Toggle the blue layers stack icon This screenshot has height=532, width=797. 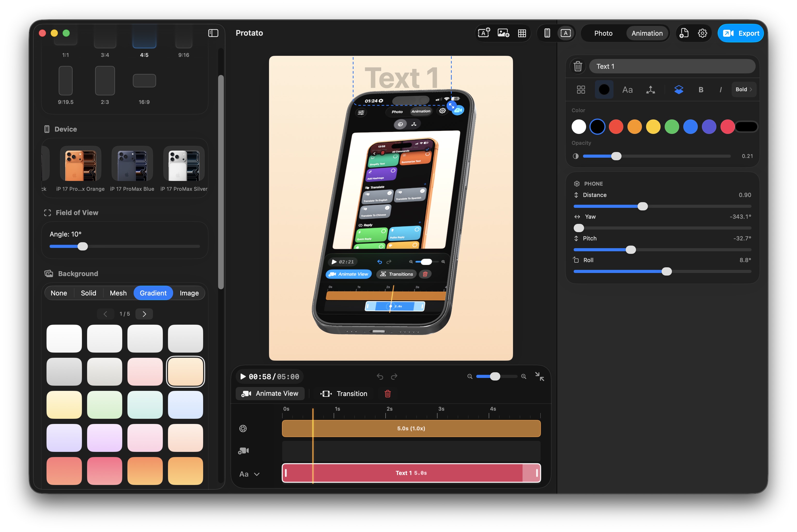pyautogui.click(x=679, y=89)
